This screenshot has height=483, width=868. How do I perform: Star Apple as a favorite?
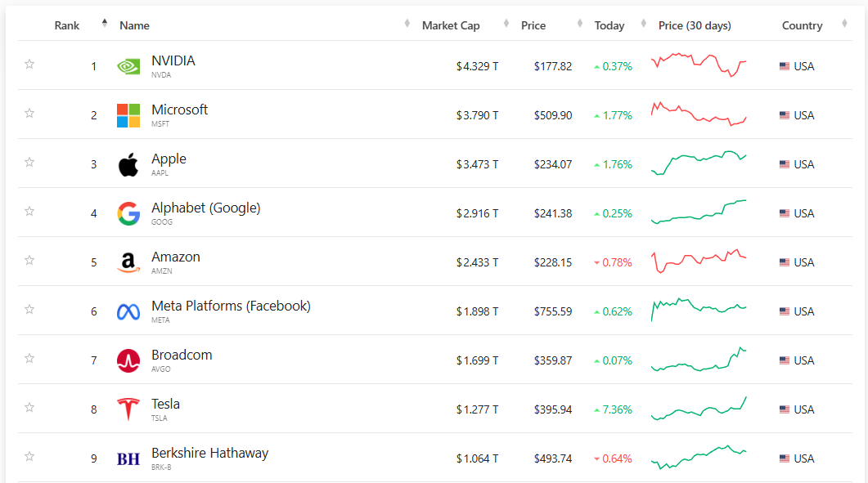pos(29,163)
